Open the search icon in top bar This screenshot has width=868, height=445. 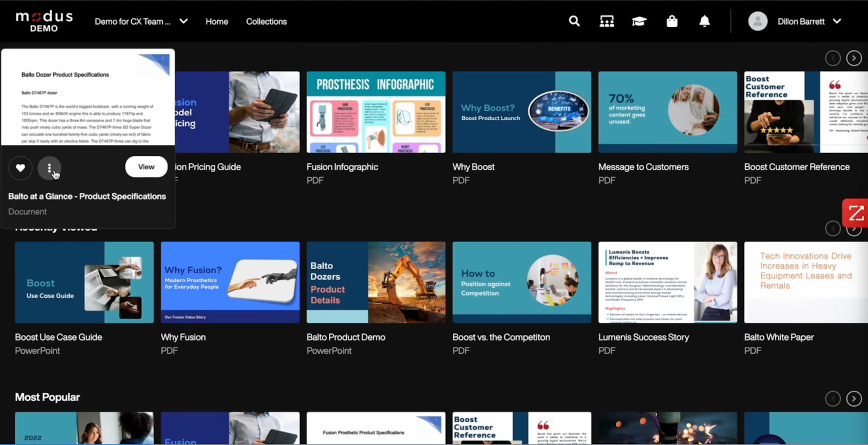(574, 21)
